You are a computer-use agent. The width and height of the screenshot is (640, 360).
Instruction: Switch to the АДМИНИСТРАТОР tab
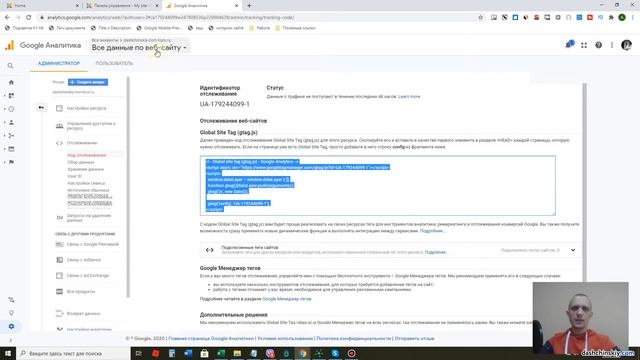(59, 64)
